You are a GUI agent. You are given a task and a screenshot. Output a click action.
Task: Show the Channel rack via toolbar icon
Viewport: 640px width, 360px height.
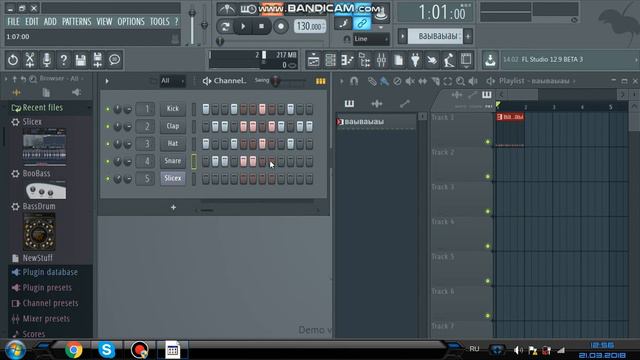(x=330, y=60)
